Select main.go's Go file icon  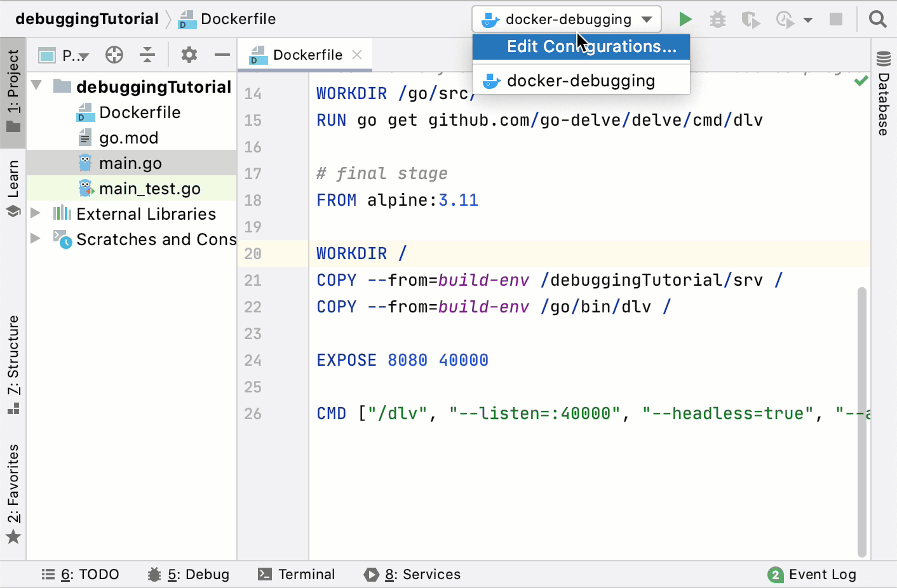pyautogui.click(x=86, y=163)
